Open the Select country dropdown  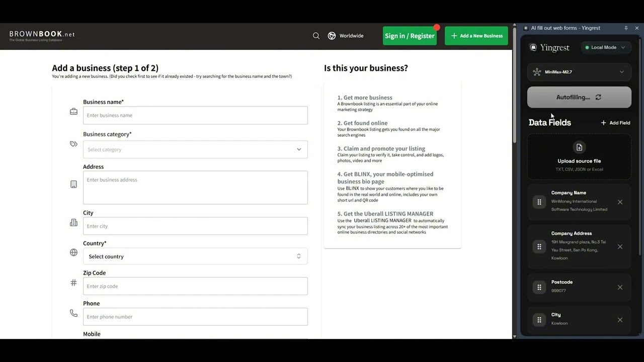(x=298, y=256)
